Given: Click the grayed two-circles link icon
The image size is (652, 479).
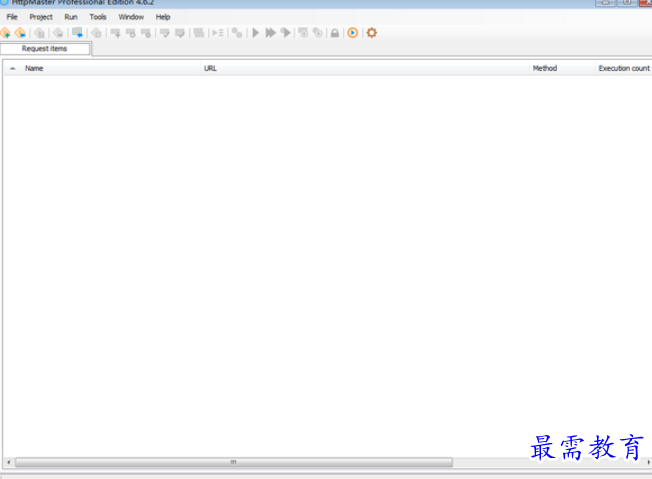Looking at the screenshot, I should tap(237, 33).
